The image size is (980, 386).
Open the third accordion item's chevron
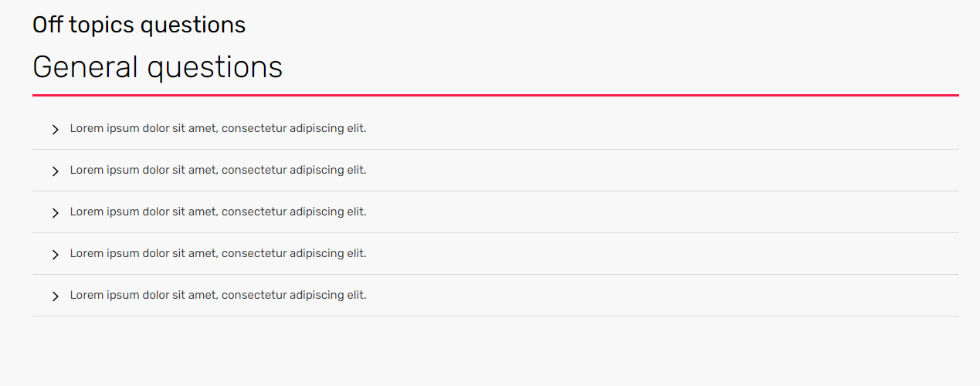(x=55, y=213)
